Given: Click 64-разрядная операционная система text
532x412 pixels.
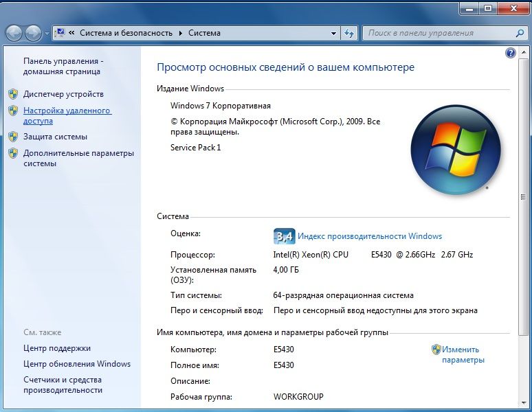Looking at the screenshot, I should click(343, 295).
